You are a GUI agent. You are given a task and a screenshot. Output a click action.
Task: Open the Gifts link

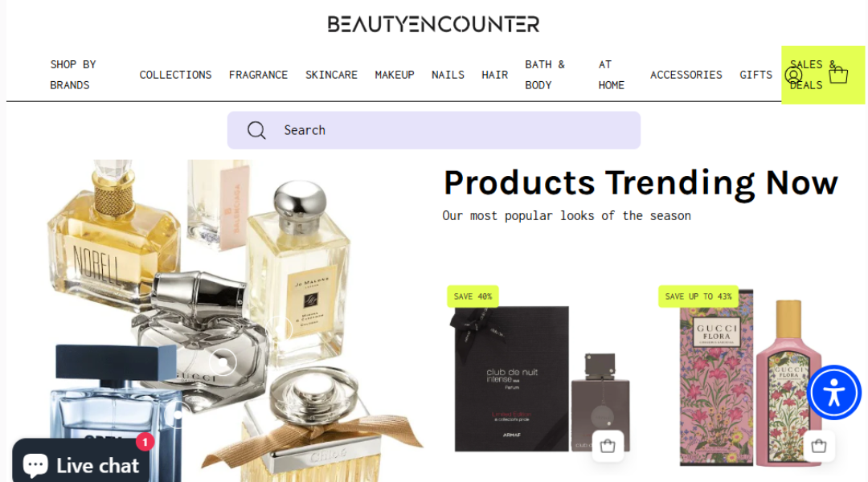[x=755, y=75]
